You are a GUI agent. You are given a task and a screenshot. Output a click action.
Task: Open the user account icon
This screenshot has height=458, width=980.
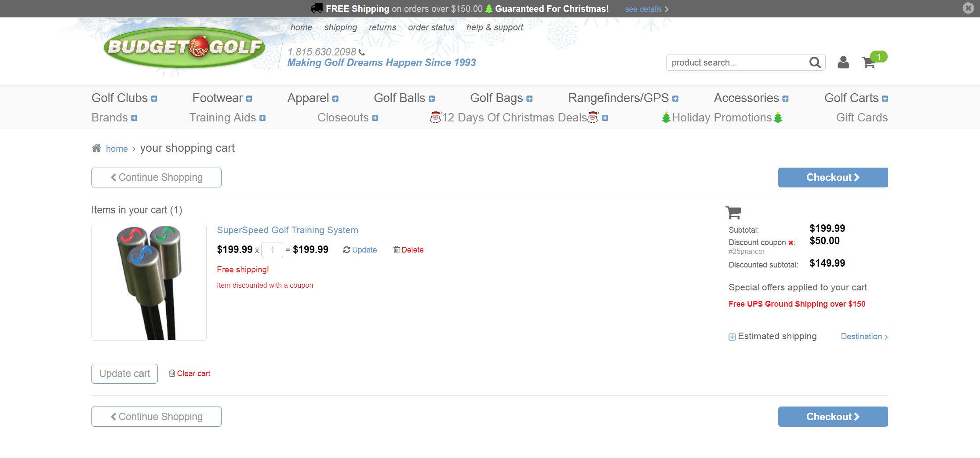843,62
